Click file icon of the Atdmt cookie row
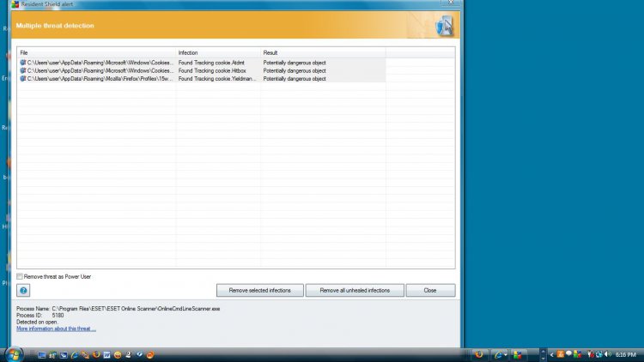 (23, 63)
